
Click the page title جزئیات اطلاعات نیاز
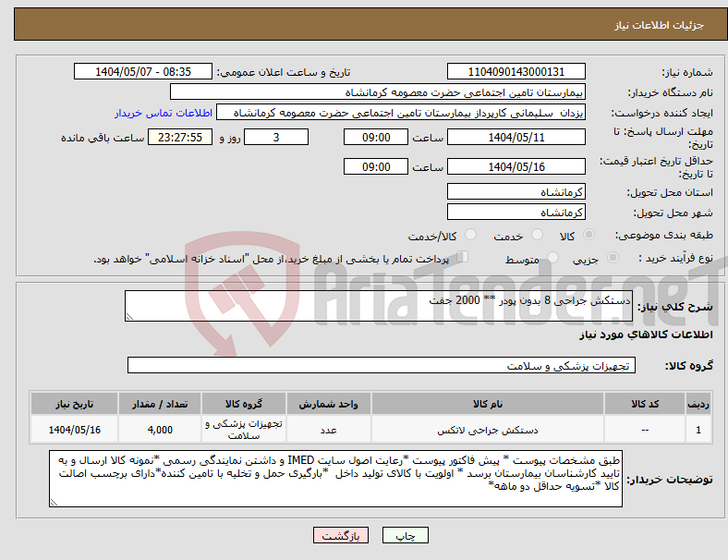click(660, 25)
